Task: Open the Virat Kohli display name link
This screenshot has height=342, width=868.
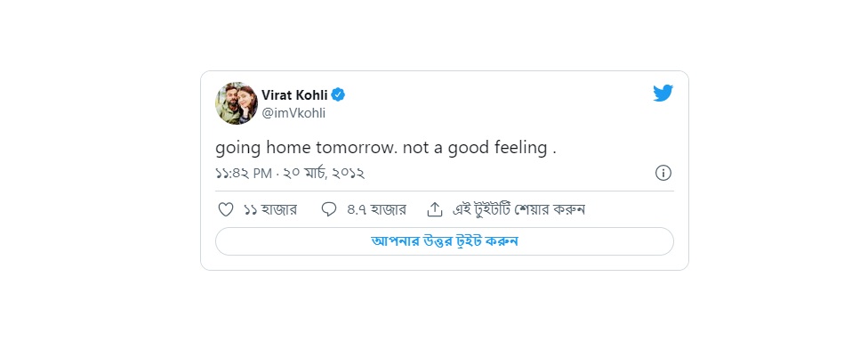Action: 294,94
